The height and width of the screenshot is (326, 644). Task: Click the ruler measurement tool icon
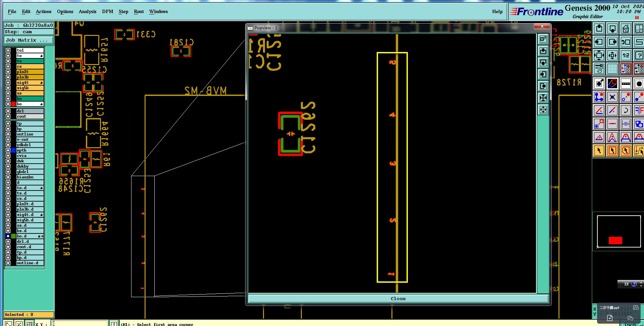pyautogui.click(x=626, y=83)
